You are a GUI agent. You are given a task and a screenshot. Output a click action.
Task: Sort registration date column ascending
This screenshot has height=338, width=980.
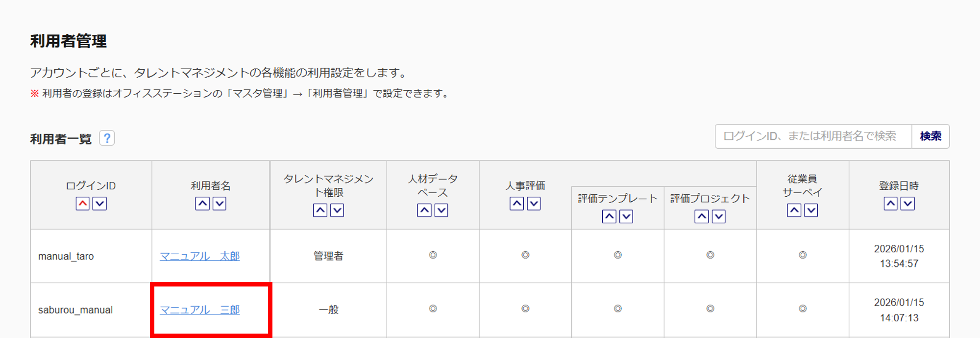(x=890, y=204)
